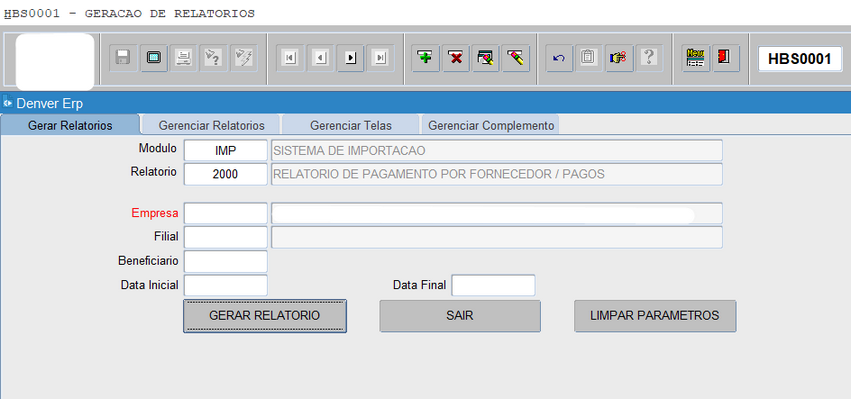Click the LIMPAR PARAMETROS button
The height and width of the screenshot is (399, 851).
(655, 316)
